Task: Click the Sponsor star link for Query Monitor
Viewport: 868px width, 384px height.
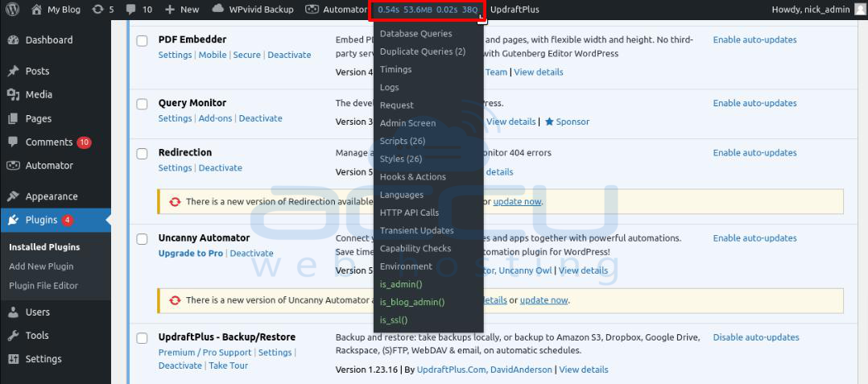Action: 567,122
